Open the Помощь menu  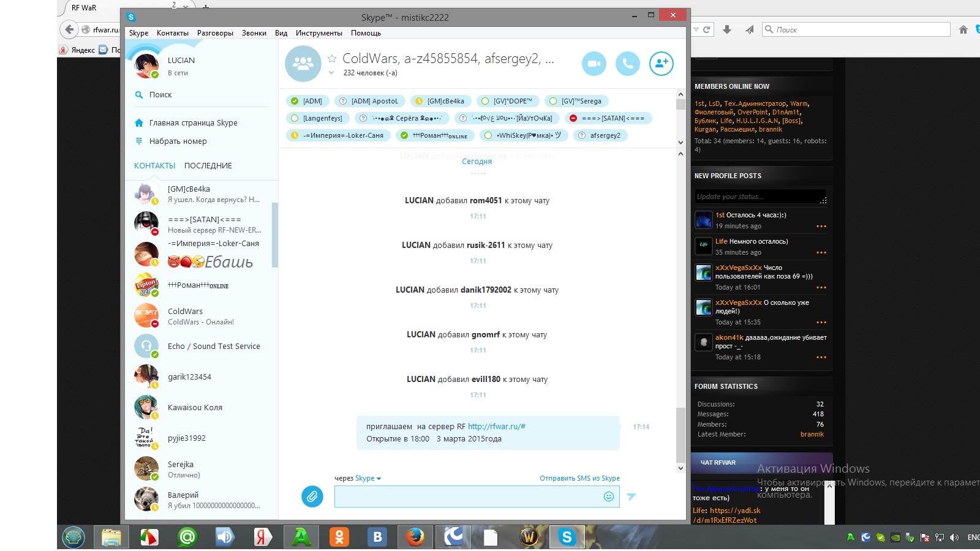click(x=366, y=33)
